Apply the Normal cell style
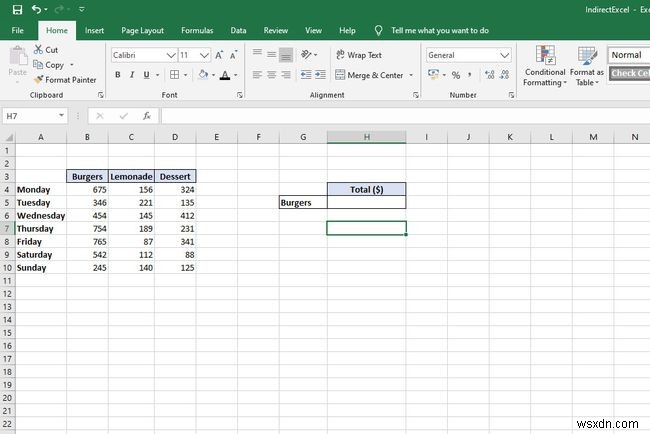The image size is (650, 434). click(629, 55)
